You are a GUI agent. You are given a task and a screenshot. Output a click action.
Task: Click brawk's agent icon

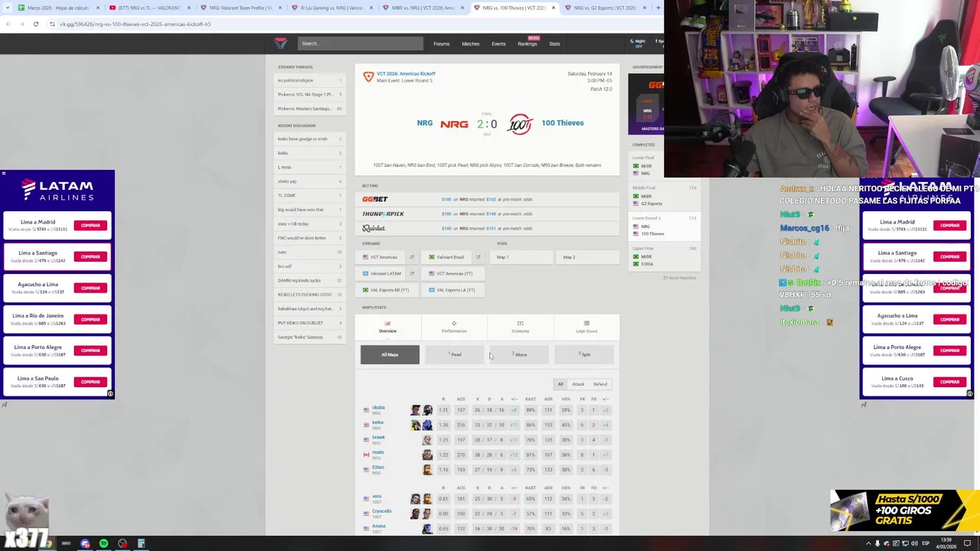[x=427, y=440]
